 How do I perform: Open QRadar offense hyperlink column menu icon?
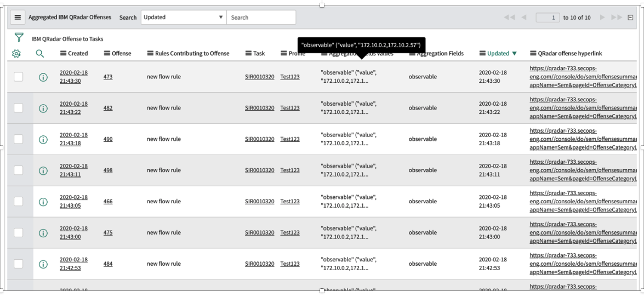pos(533,53)
